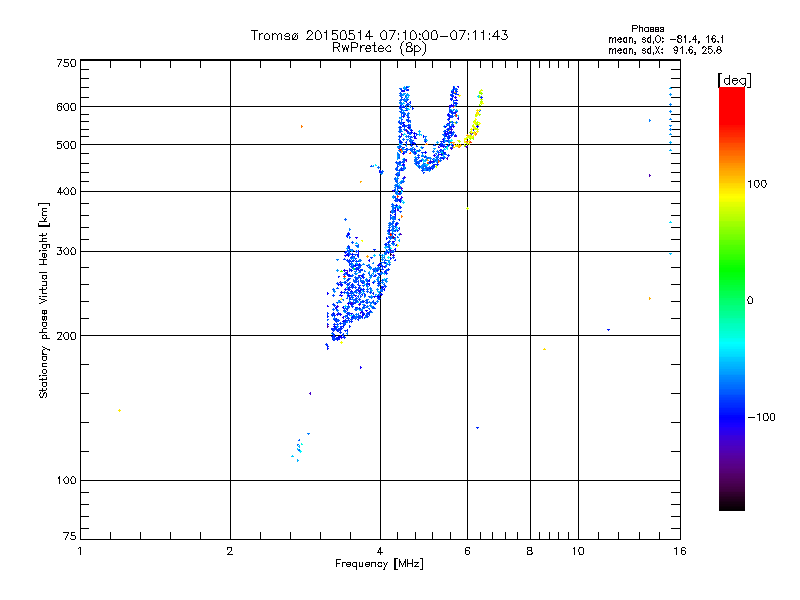Click the colorbar tick label '-100'
800x600 pixels.
tap(761, 417)
